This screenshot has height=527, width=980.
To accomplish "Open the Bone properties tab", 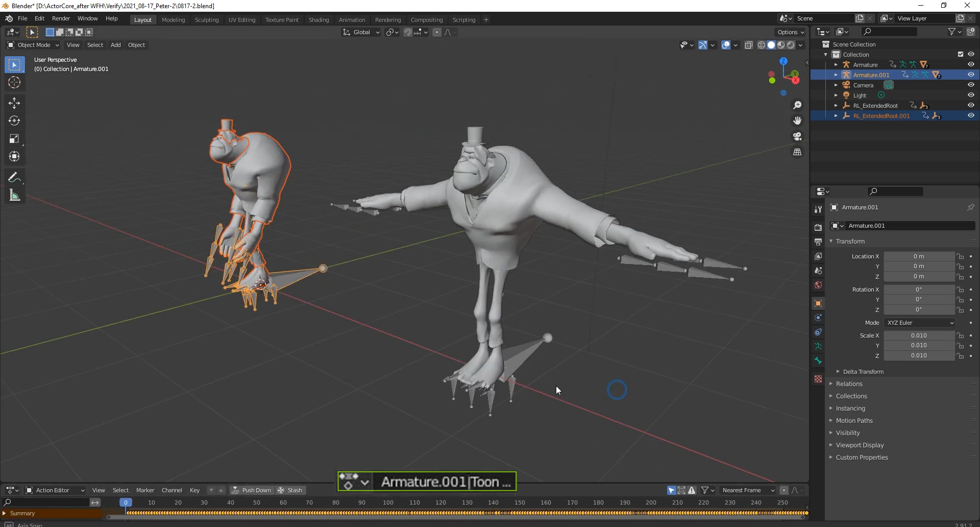I will click(x=818, y=361).
